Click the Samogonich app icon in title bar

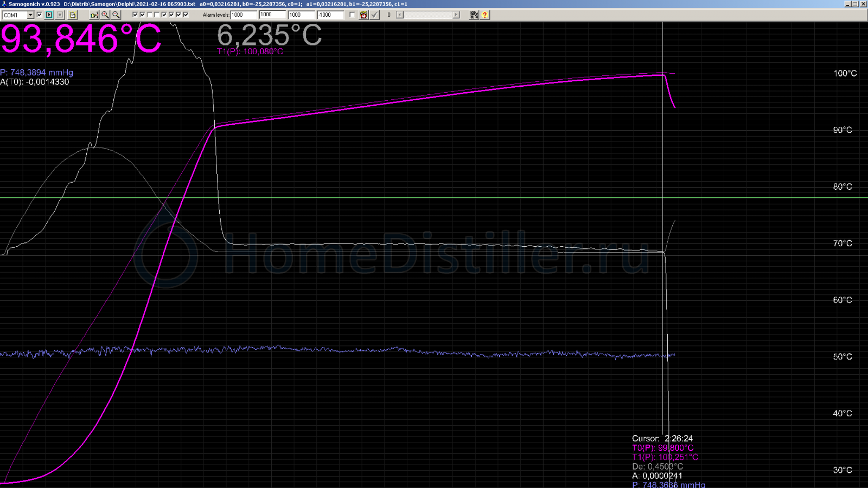coord(4,4)
